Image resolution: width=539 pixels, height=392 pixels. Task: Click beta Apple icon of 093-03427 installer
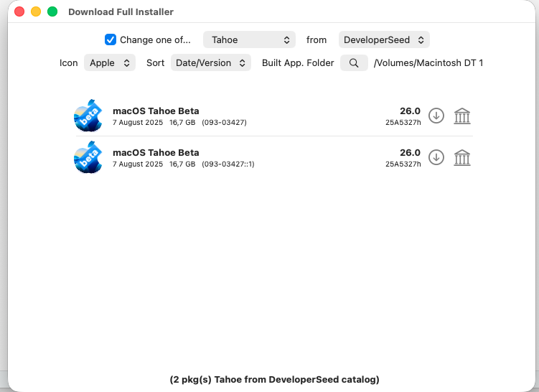pos(88,116)
